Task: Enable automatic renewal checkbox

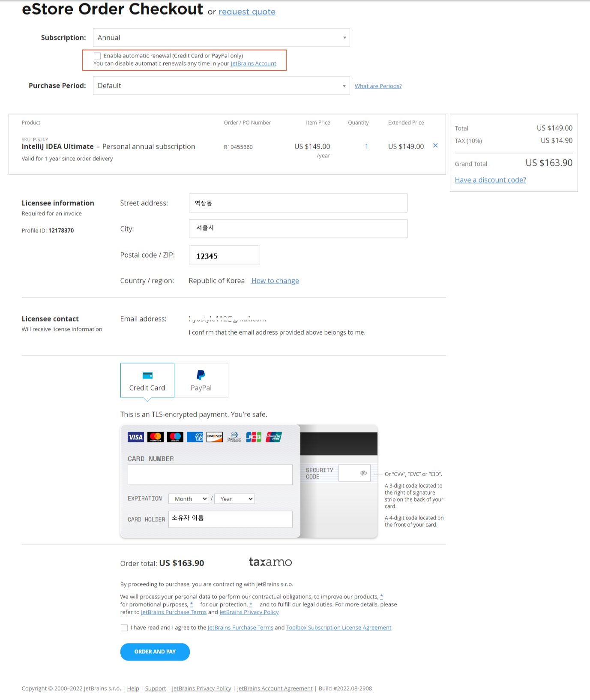Action: pos(98,56)
